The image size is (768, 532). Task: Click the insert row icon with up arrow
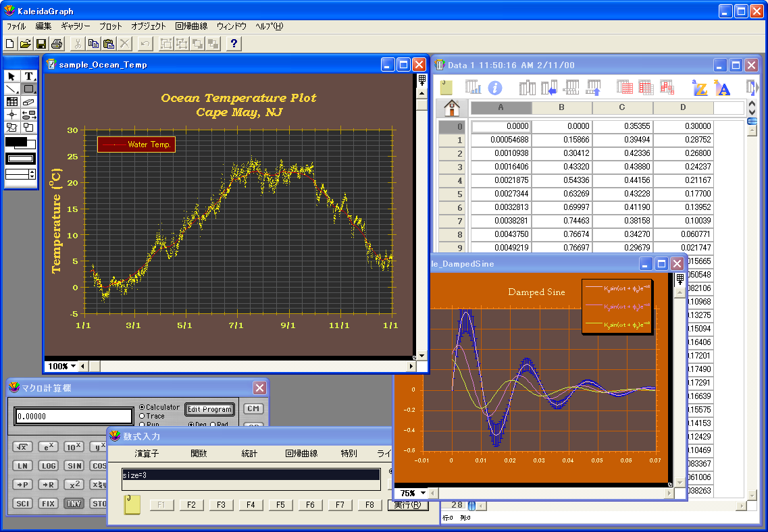coord(594,88)
